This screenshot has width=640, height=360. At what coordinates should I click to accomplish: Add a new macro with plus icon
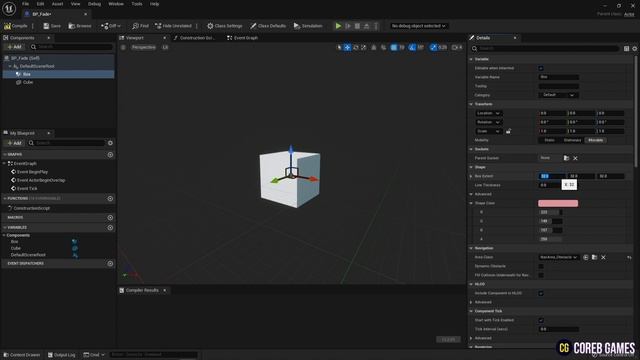pos(110,218)
